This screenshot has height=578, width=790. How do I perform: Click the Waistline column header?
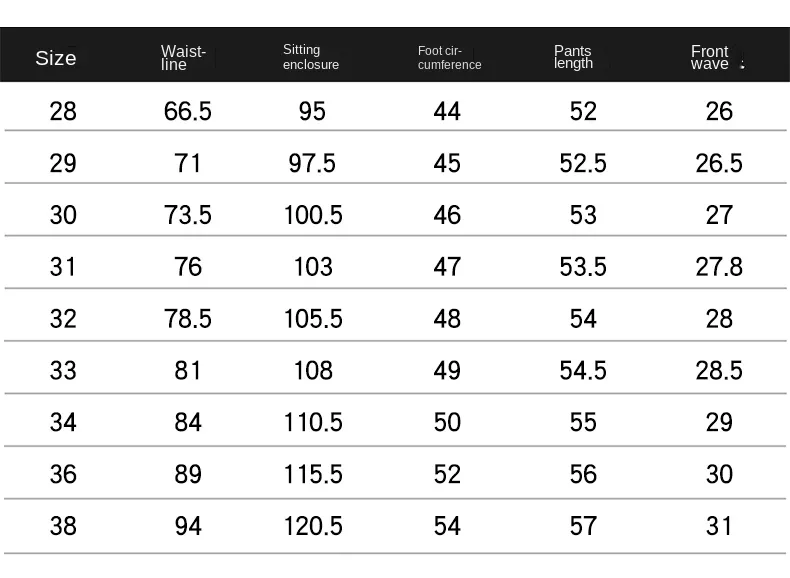183,57
